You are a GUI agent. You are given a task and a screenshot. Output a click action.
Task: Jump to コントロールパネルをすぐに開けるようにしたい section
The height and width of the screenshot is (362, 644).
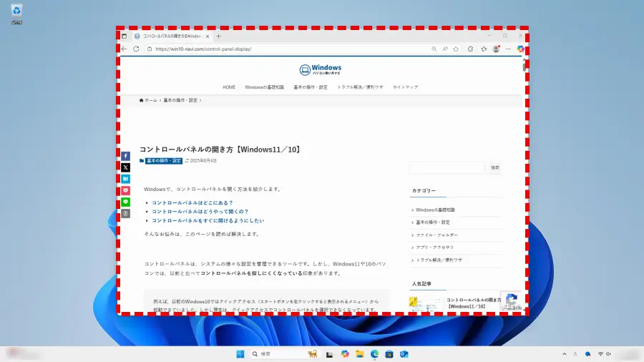[208, 221]
